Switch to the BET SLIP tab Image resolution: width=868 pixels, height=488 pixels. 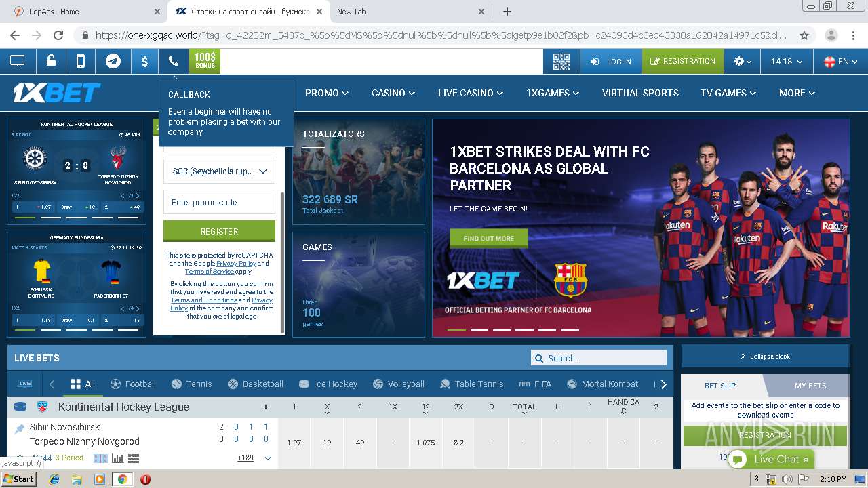(720, 386)
